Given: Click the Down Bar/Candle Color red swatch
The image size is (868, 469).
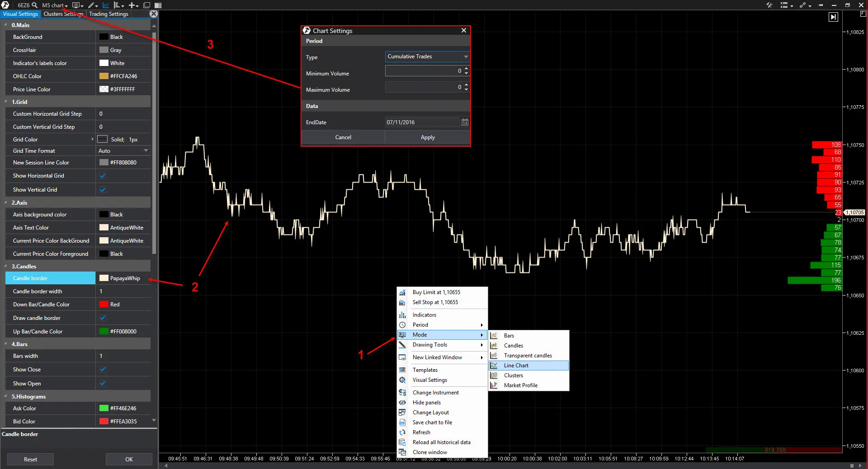Looking at the screenshot, I should click(x=104, y=305).
